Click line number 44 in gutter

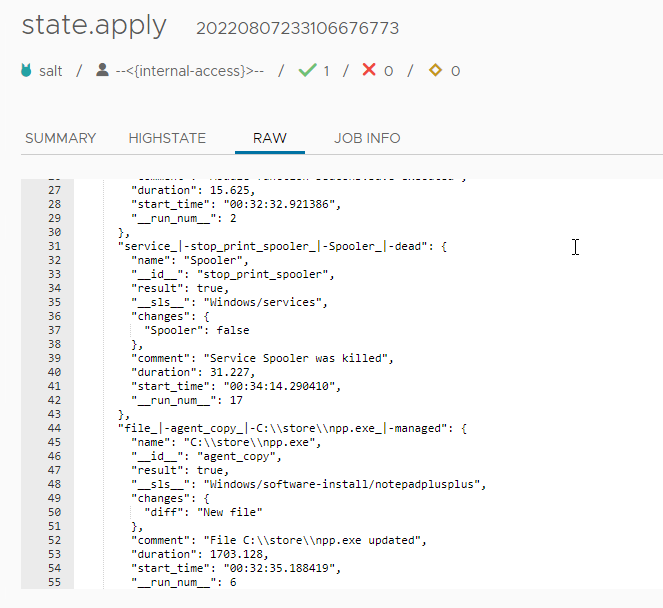(55, 428)
